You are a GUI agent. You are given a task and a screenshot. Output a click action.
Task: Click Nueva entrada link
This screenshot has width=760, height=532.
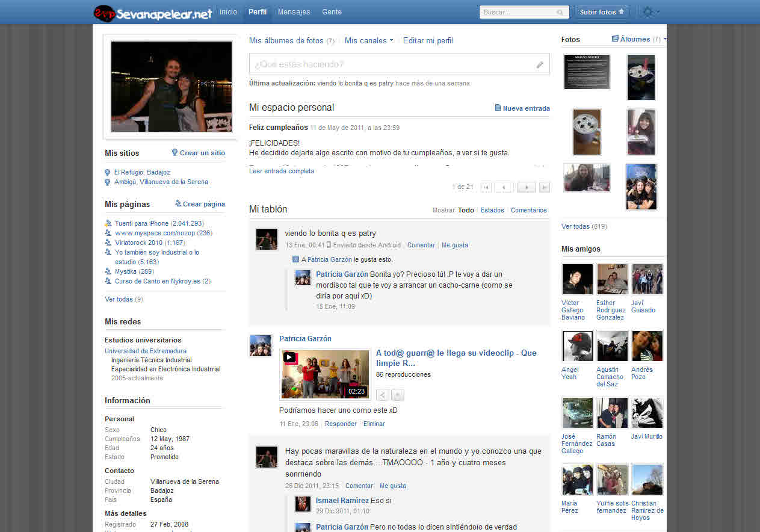pos(522,108)
